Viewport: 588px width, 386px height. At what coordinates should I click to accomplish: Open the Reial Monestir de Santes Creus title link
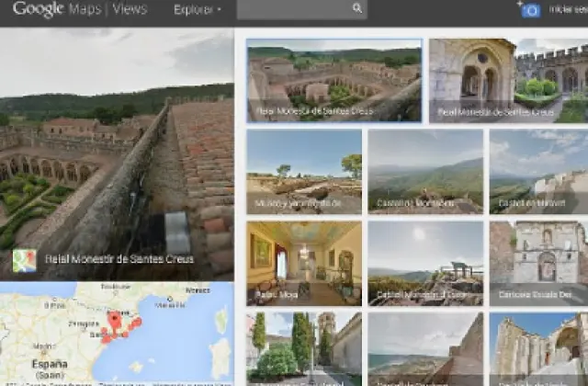point(119,260)
